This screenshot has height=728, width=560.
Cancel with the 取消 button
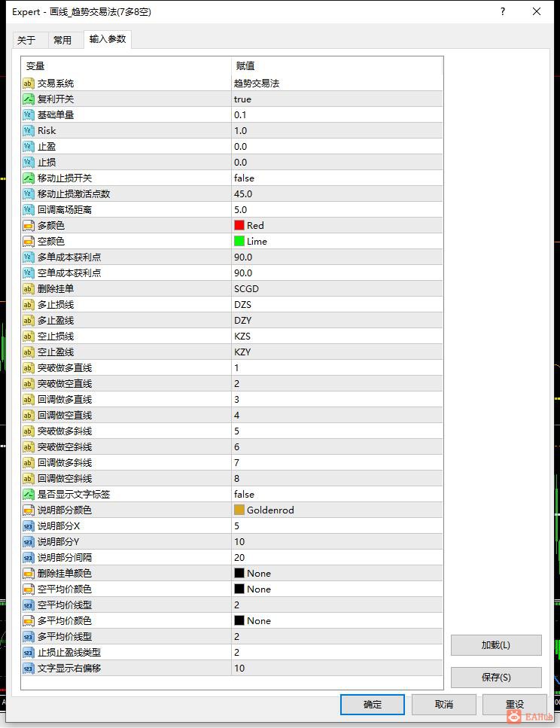[444, 705]
